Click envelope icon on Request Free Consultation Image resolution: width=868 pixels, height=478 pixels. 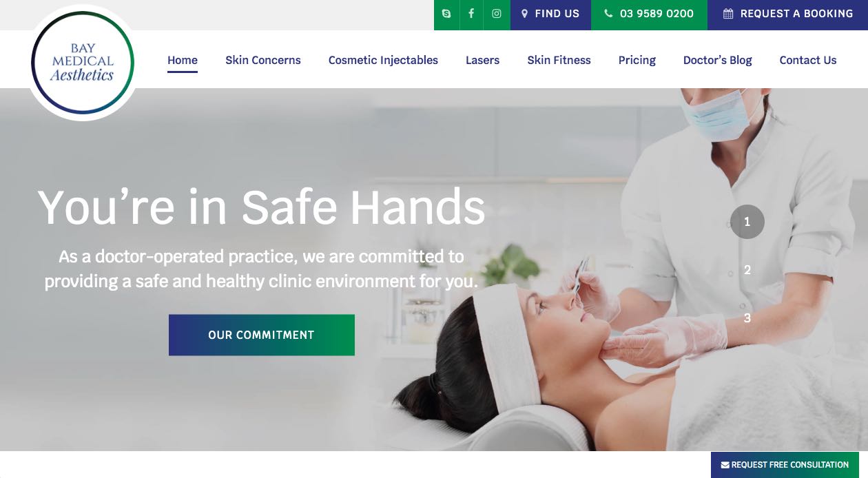725,465
